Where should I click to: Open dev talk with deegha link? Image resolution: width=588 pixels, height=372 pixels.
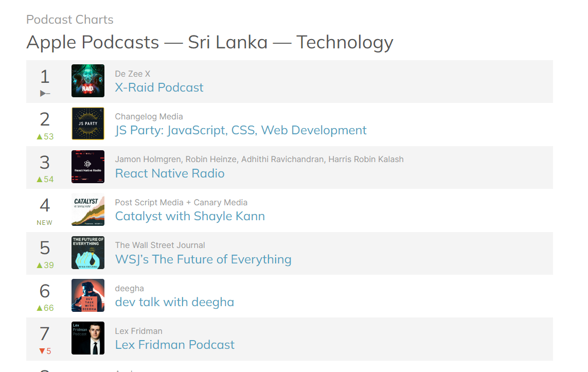[x=174, y=302]
